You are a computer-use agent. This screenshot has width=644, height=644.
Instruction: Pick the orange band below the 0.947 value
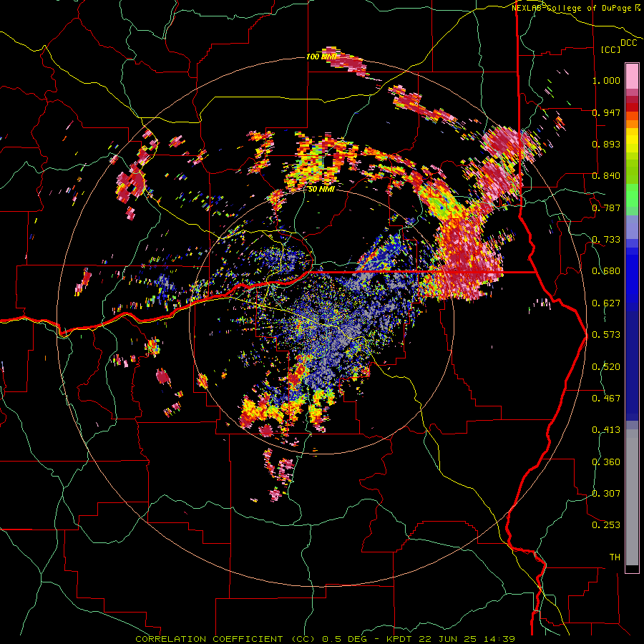tap(632, 124)
